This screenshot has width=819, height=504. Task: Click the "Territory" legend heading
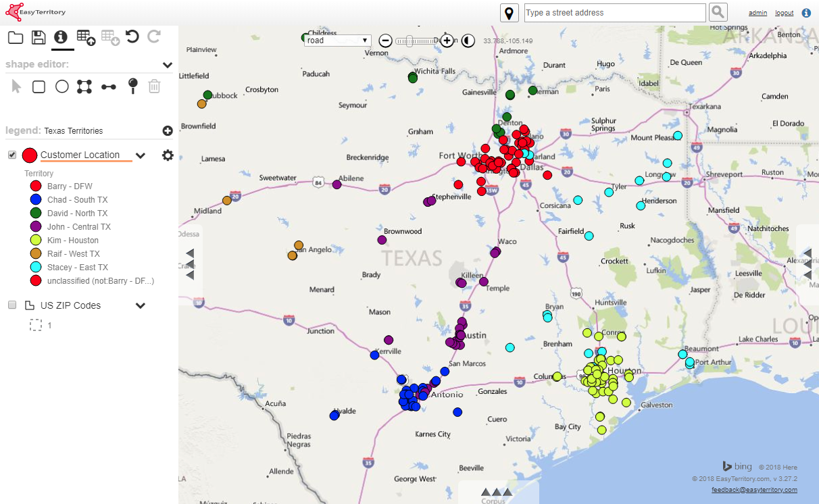coord(39,174)
